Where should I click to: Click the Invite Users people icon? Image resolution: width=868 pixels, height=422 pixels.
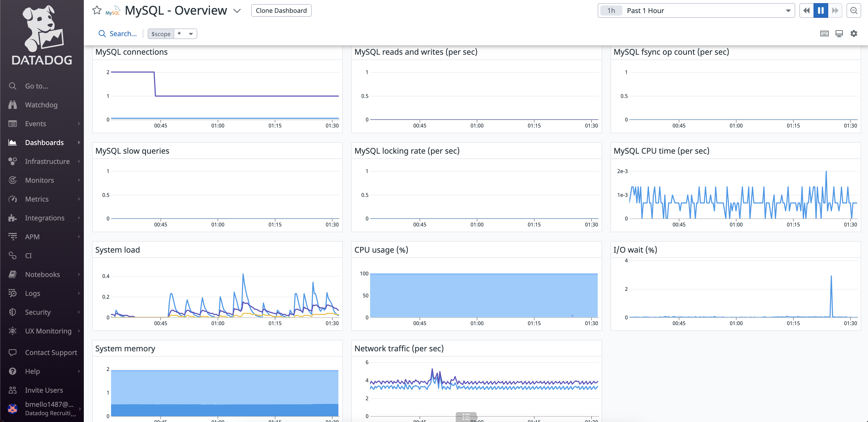point(13,390)
